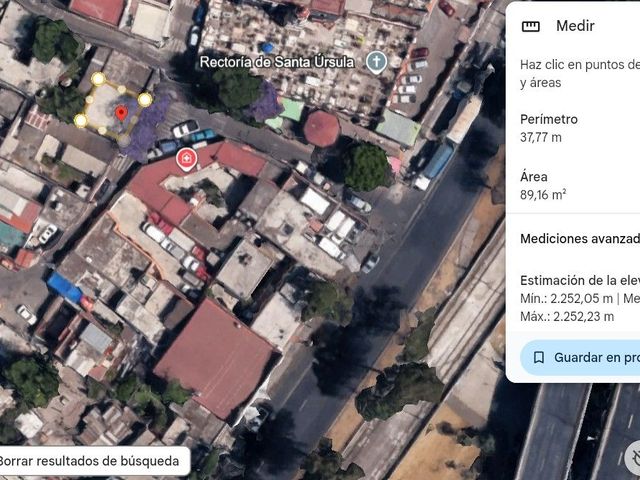The image size is (640, 480).
Task: Click the right yellow polygon vertex near the jacaranda
Action: click(145, 99)
